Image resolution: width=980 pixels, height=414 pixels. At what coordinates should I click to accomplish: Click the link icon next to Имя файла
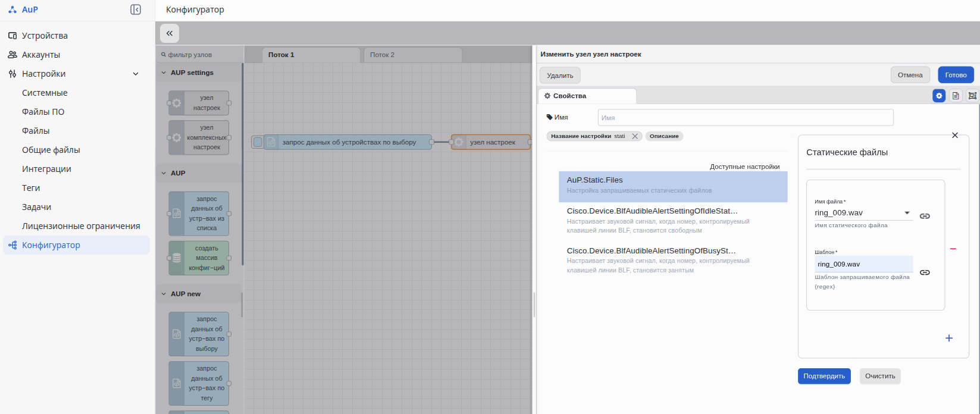point(925,216)
